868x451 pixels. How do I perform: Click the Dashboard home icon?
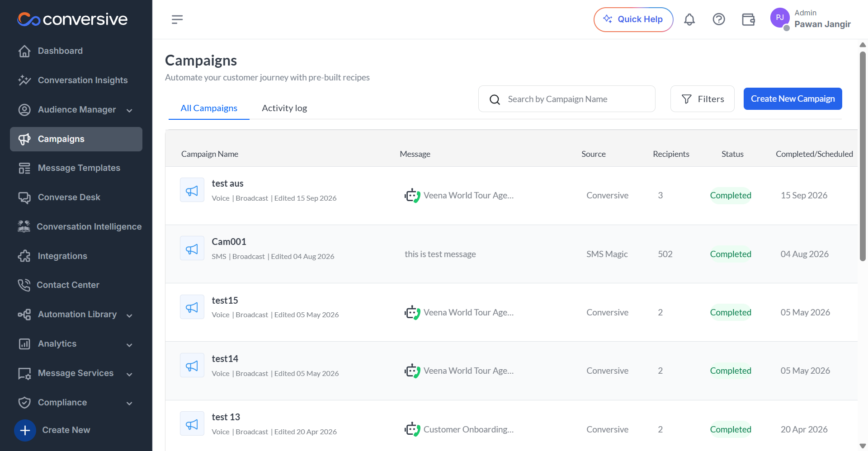[24, 51]
